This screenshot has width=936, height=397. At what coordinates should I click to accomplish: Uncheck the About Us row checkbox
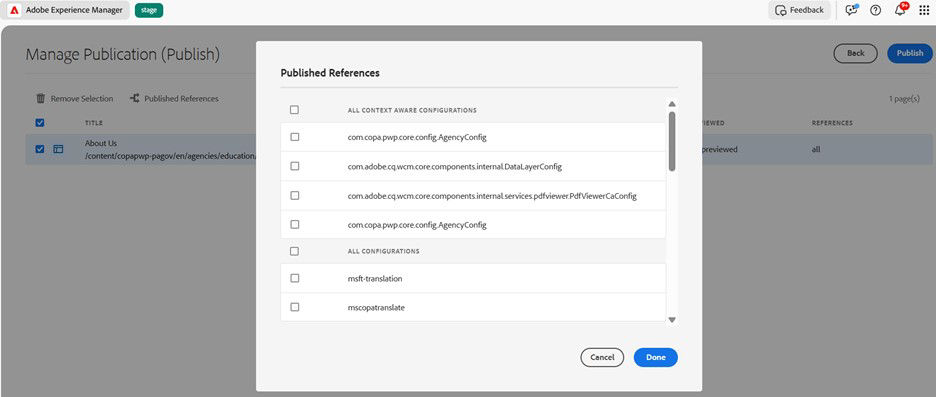coord(40,149)
